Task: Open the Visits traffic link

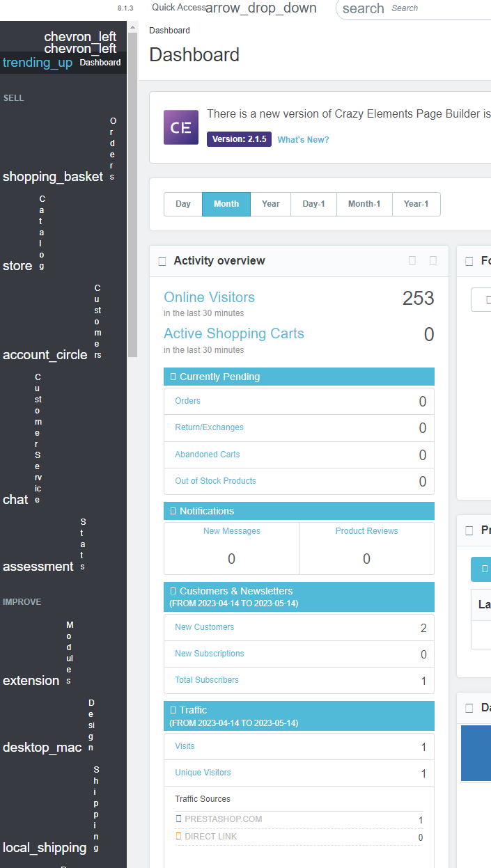Action: click(x=185, y=746)
